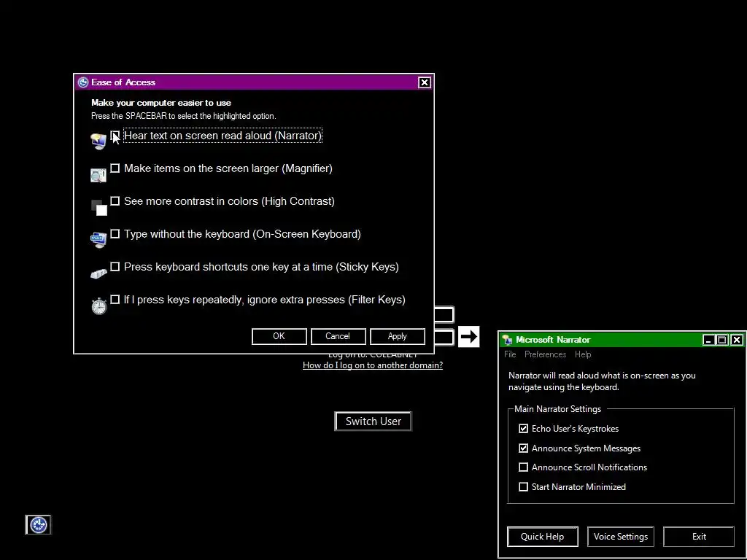Viewport: 747px width, 560px height.
Task: Click Cancel in the Ease of Access dialog
Action: pyautogui.click(x=338, y=336)
